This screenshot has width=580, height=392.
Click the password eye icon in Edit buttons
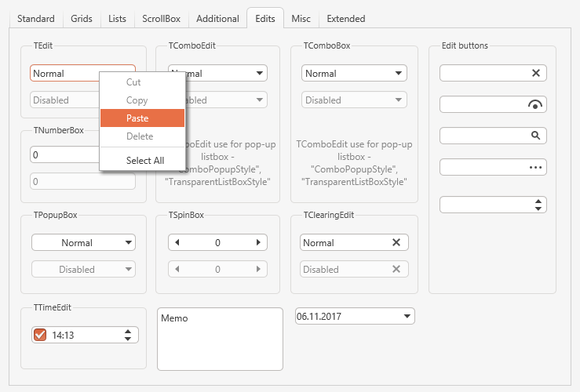point(535,104)
